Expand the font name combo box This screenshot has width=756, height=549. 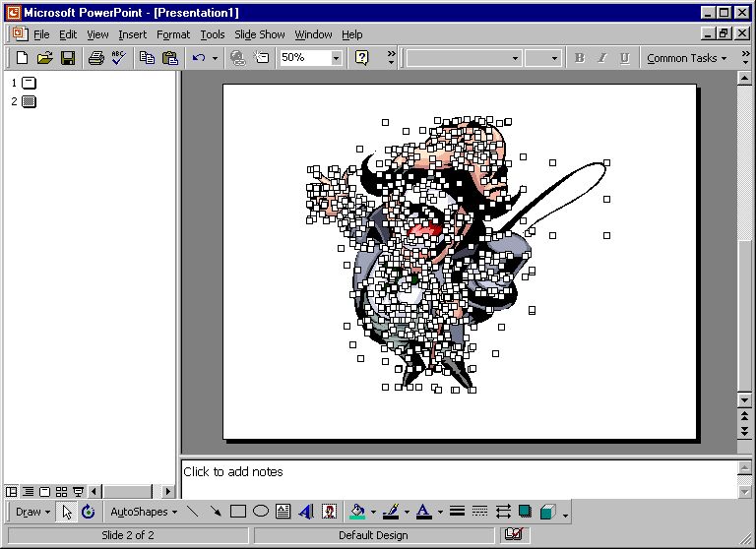pos(515,58)
